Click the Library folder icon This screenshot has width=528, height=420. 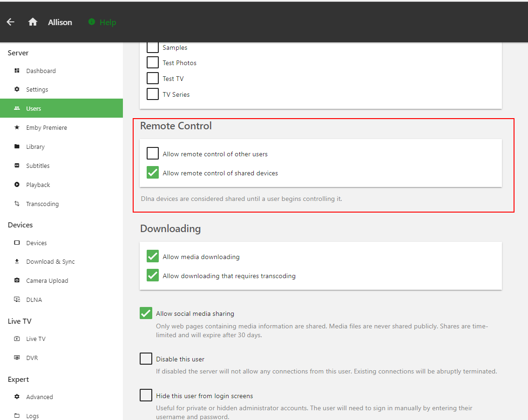[17, 146]
